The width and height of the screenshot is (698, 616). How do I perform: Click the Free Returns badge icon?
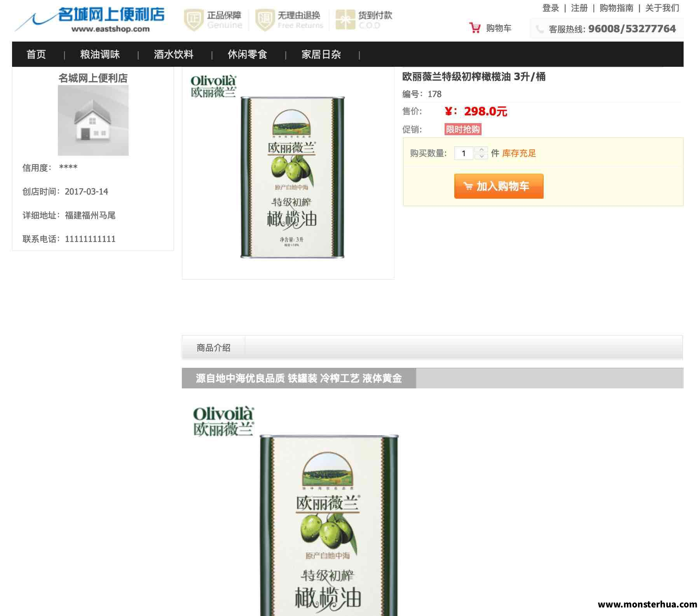point(265,20)
